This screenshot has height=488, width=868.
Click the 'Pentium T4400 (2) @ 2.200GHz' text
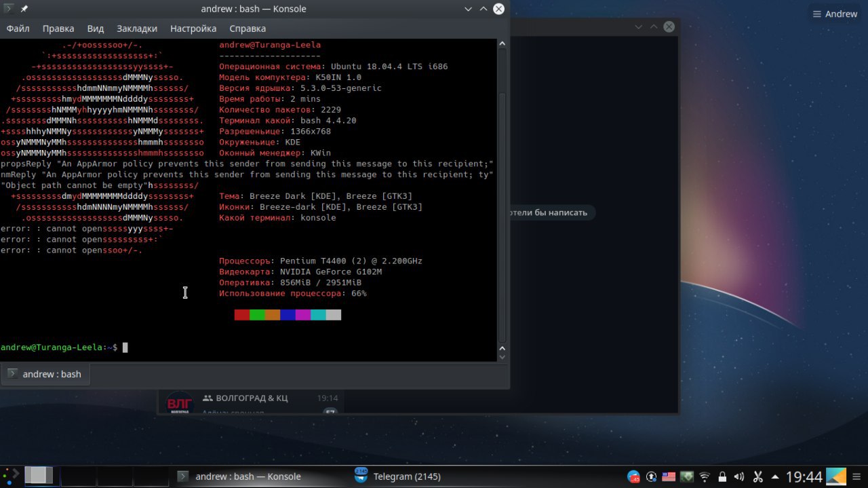(351, 261)
